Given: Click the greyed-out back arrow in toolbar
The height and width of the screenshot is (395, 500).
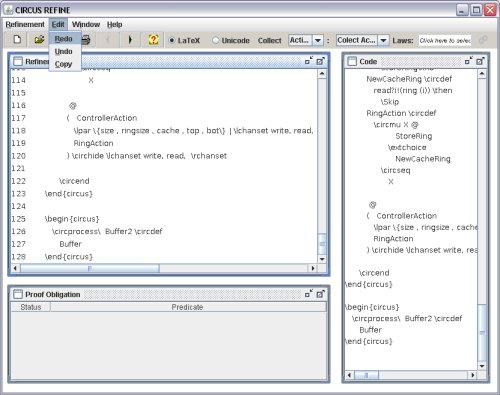Looking at the screenshot, I should click(x=107, y=40).
